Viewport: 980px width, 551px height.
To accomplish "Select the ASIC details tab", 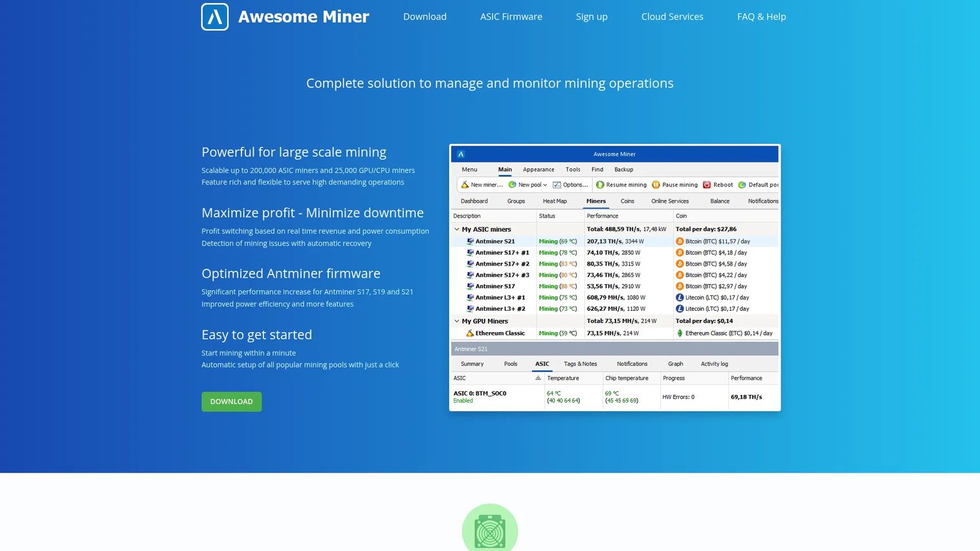I will (542, 364).
